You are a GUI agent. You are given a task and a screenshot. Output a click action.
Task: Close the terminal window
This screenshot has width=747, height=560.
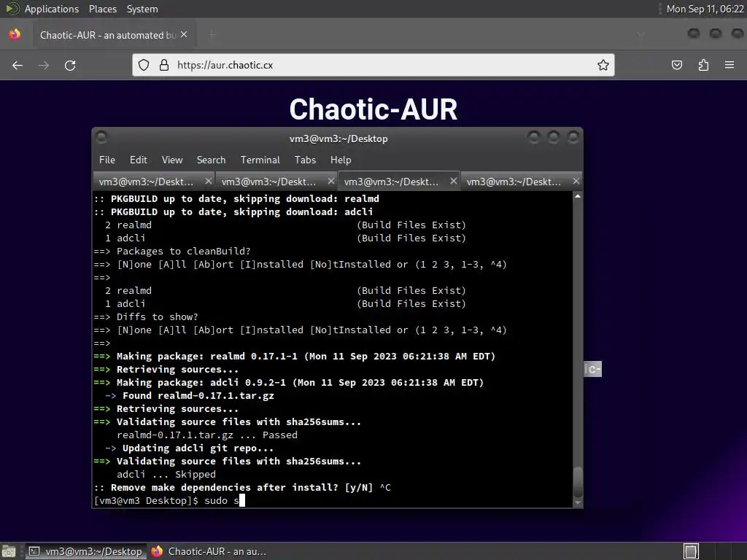pyautogui.click(x=573, y=138)
